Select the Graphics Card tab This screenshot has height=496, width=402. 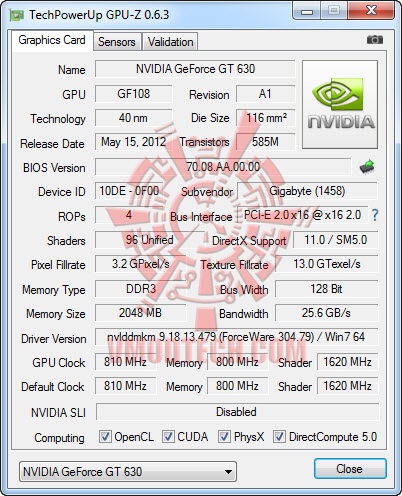52,40
